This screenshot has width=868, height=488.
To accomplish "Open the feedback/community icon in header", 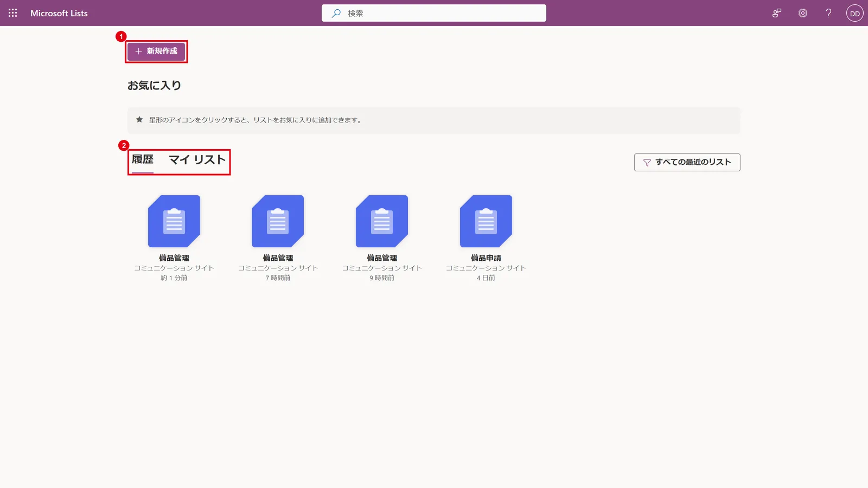I will point(777,13).
